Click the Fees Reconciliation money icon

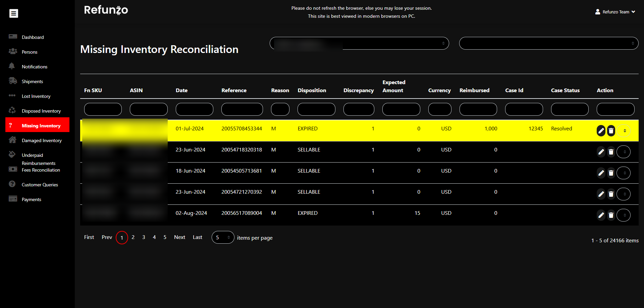[13, 169]
